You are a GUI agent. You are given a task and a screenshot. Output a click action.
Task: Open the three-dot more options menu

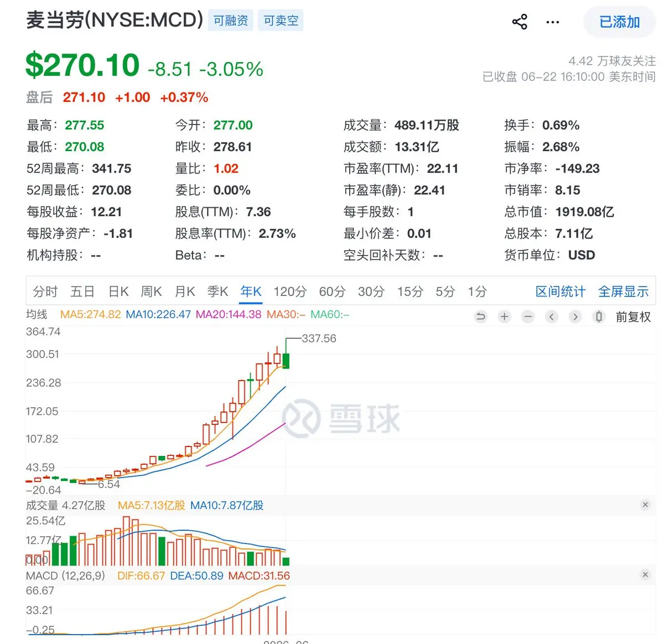click(552, 22)
